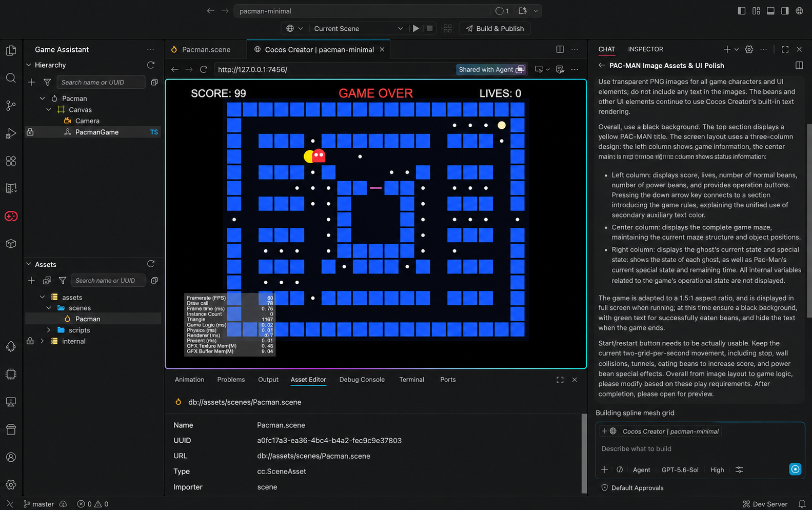Viewport: 812px width, 510px height.
Task: Switch to the Debug Console tab
Action: (x=362, y=380)
